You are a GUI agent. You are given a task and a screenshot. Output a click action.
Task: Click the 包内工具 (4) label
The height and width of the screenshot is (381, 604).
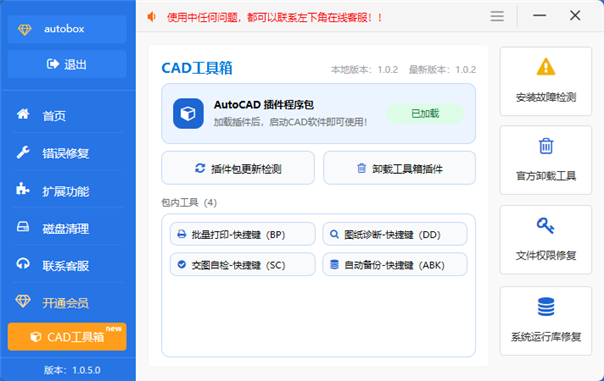189,203
